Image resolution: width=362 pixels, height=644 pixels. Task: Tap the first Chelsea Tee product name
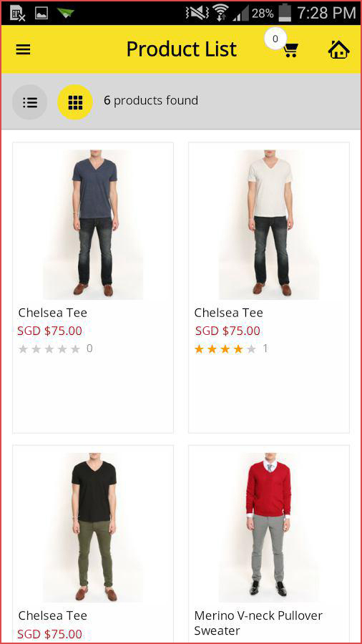click(52, 313)
